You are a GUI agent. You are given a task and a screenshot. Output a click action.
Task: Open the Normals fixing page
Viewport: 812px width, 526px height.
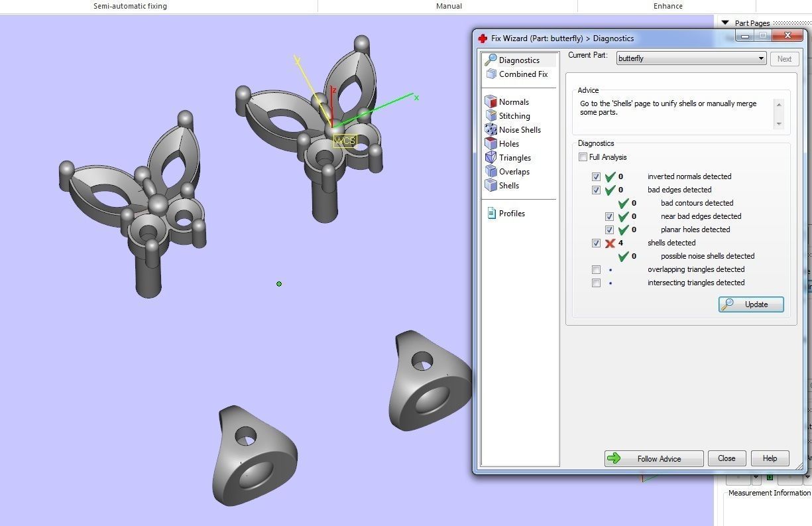[507, 101]
